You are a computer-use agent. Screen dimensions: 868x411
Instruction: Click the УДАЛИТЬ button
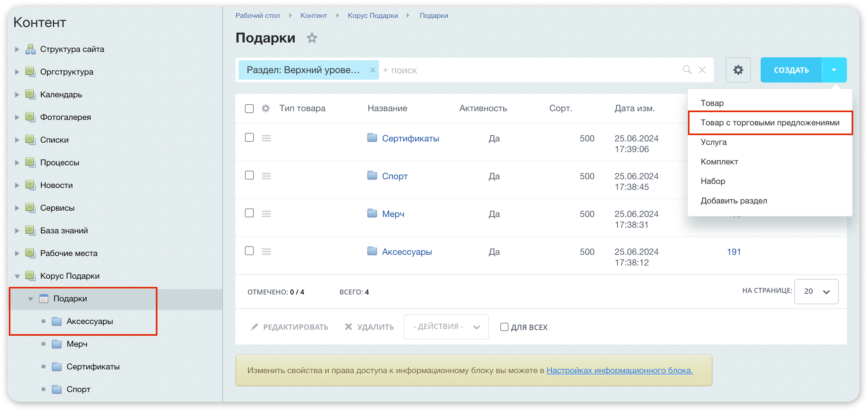369,327
